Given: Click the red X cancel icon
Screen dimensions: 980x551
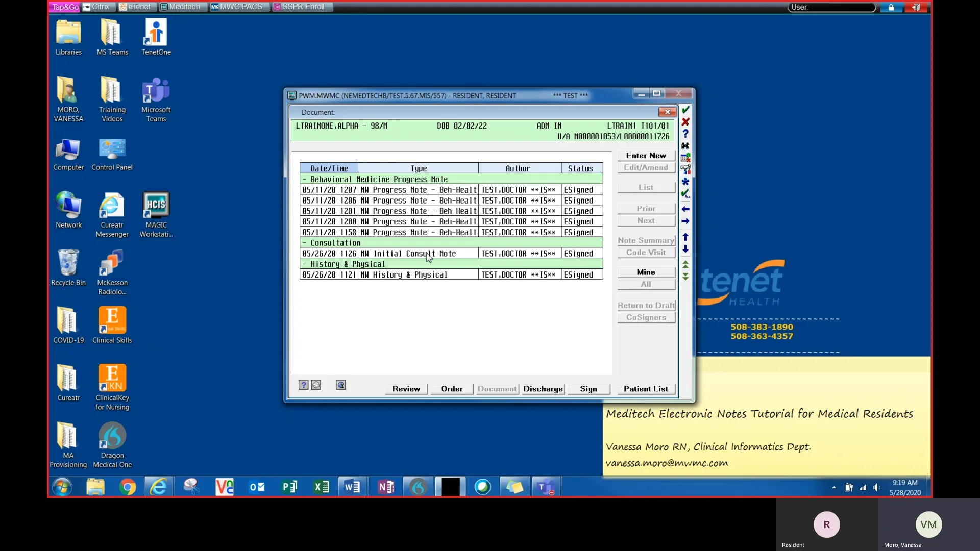Looking at the screenshot, I should [x=686, y=122].
